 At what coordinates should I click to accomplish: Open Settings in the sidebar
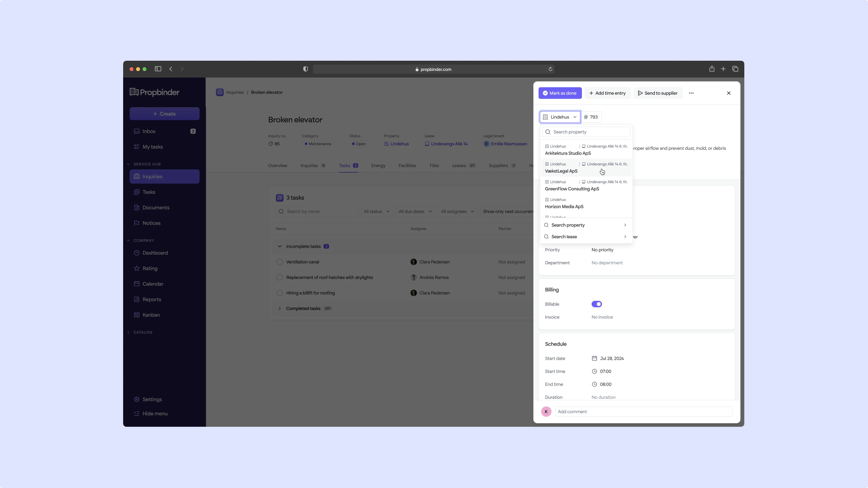[152, 399]
